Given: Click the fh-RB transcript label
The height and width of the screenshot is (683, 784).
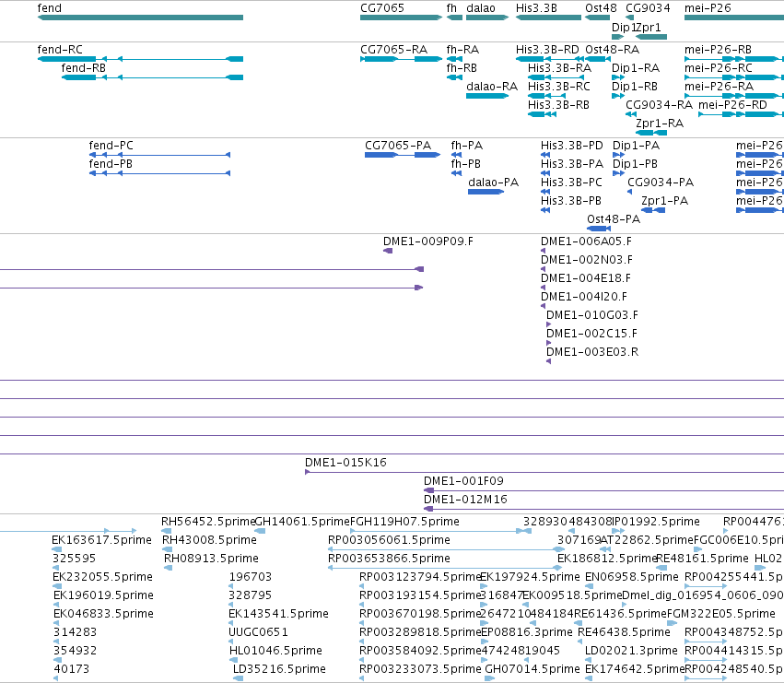Looking at the screenshot, I should (462, 68).
